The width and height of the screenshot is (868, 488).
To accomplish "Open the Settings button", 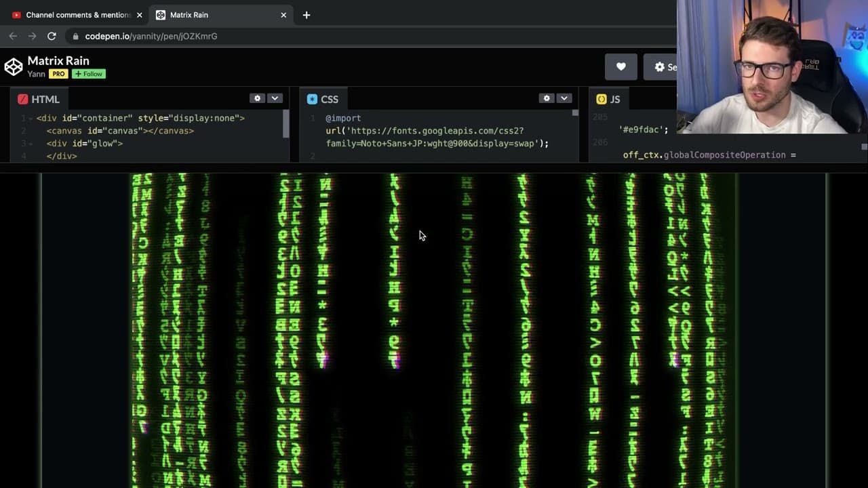I will [x=661, y=66].
